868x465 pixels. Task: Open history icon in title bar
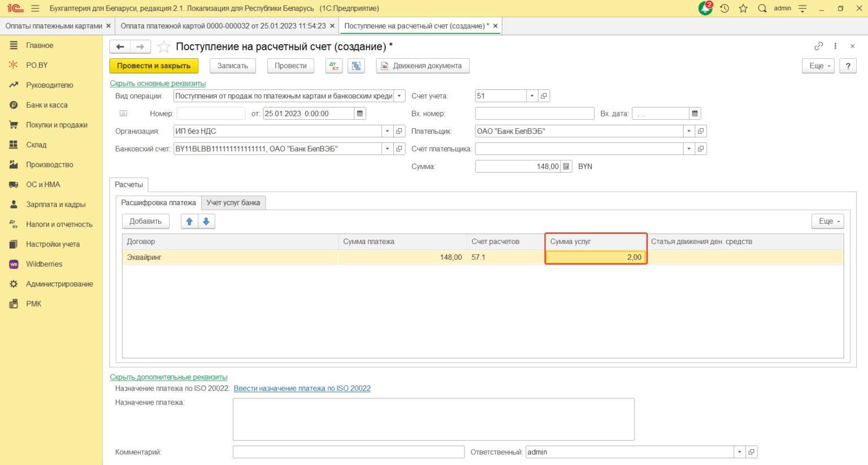[724, 8]
